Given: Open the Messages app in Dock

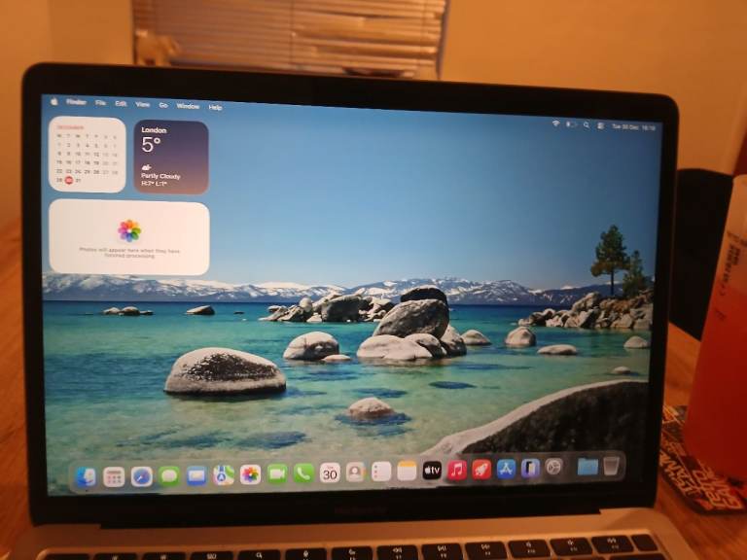Looking at the screenshot, I should click(169, 475).
